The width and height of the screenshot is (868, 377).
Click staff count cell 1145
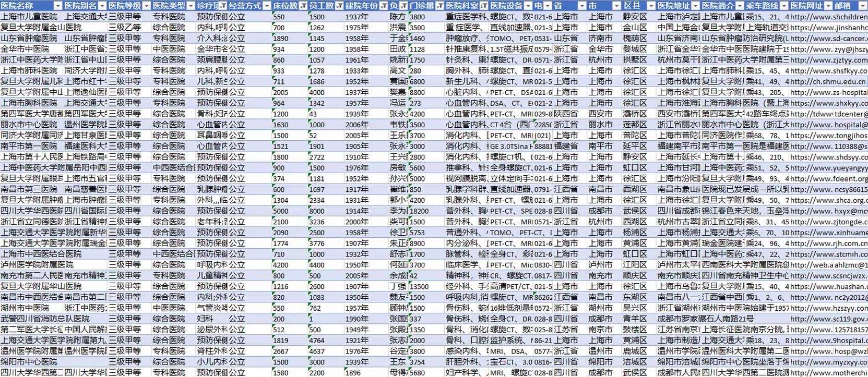(x=326, y=38)
